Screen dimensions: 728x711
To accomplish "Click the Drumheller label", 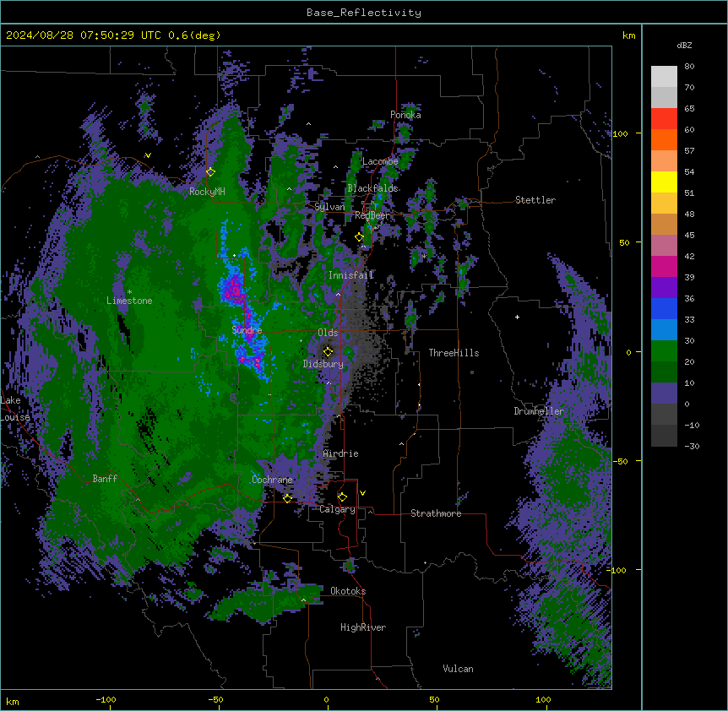I will [x=539, y=411].
